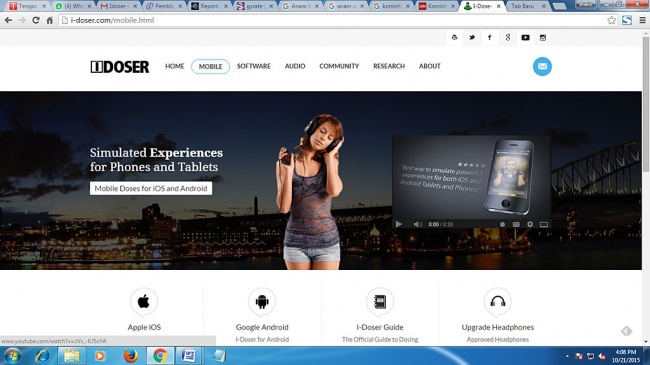
Task: Open the YouTube social icon
Action: pyautogui.click(x=525, y=37)
